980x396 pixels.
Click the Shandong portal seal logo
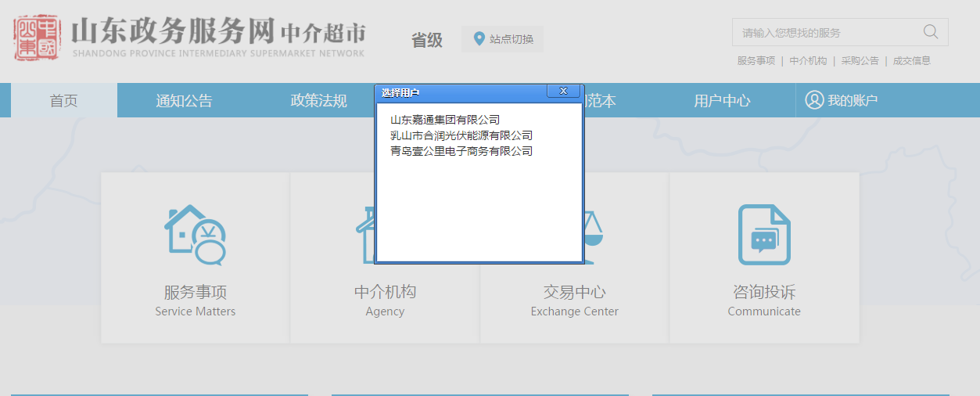(36, 37)
